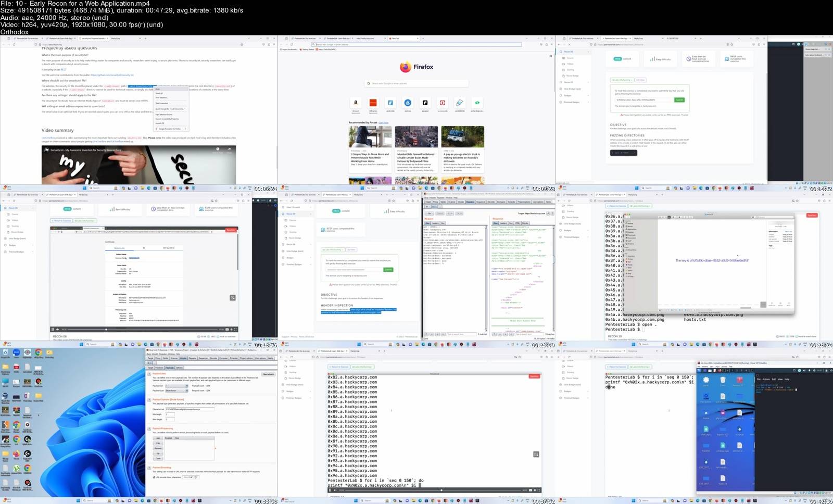This screenshot has height=504, width=833.
Task: Click 'The key is' text in 00:28:24 frame
Action: click(682, 260)
